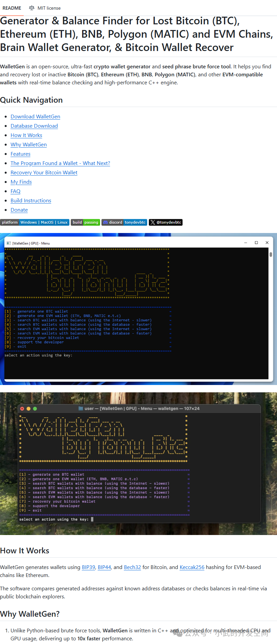The width and height of the screenshot is (277, 644).
Task: Click the MIT license scale icon
Action: pos(32,8)
